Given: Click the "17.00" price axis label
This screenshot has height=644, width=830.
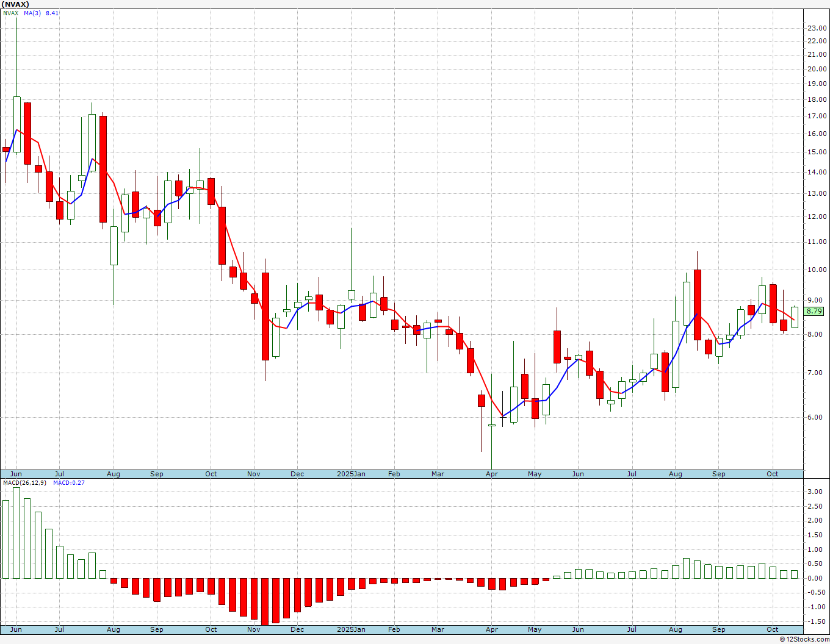Looking at the screenshot, I should (x=817, y=116).
